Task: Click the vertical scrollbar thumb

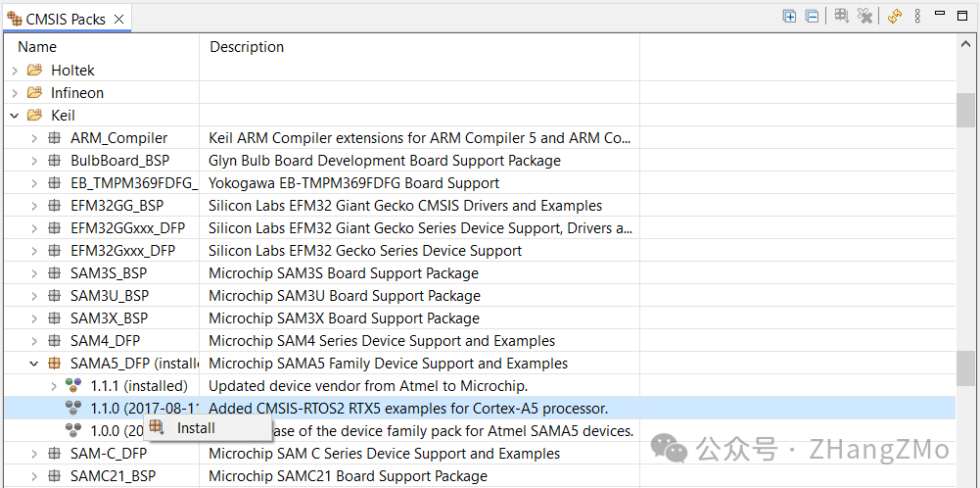Action: tap(965, 110)
